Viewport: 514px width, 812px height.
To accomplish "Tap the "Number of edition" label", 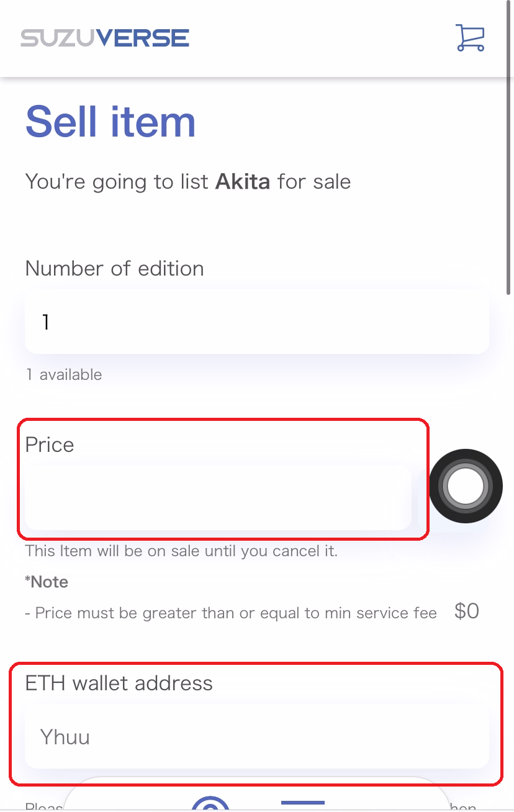I will [x=114, y=269].
